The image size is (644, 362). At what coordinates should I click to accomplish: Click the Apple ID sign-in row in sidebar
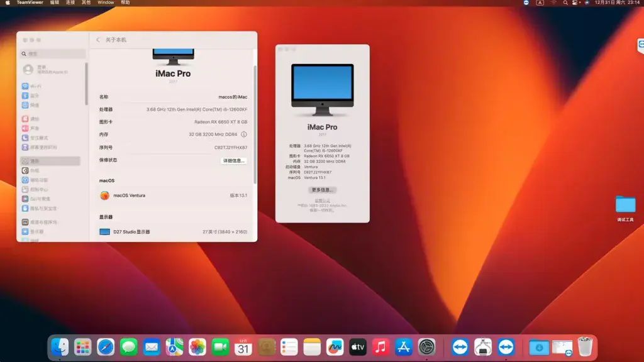52,69
